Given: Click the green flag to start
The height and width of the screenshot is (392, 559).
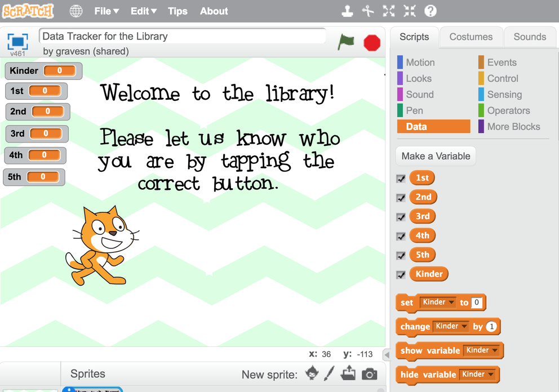Looking at the screenshot, I should 346,42.
